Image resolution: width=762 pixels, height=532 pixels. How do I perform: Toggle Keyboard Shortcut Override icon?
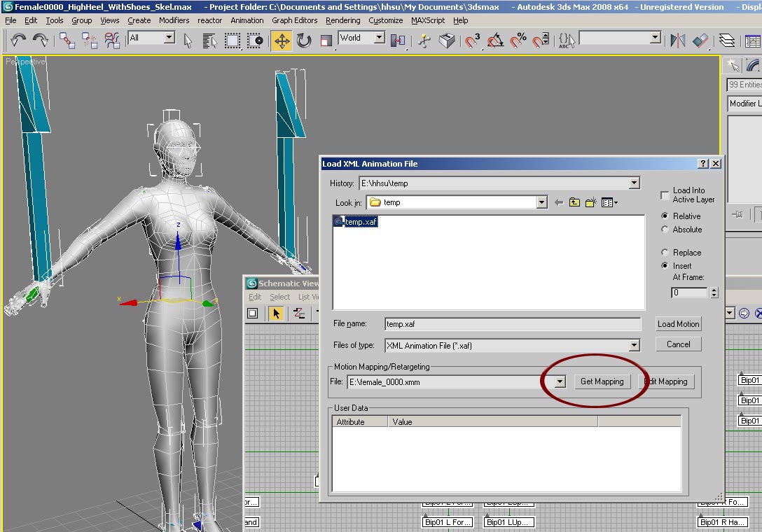click(447, 40)
